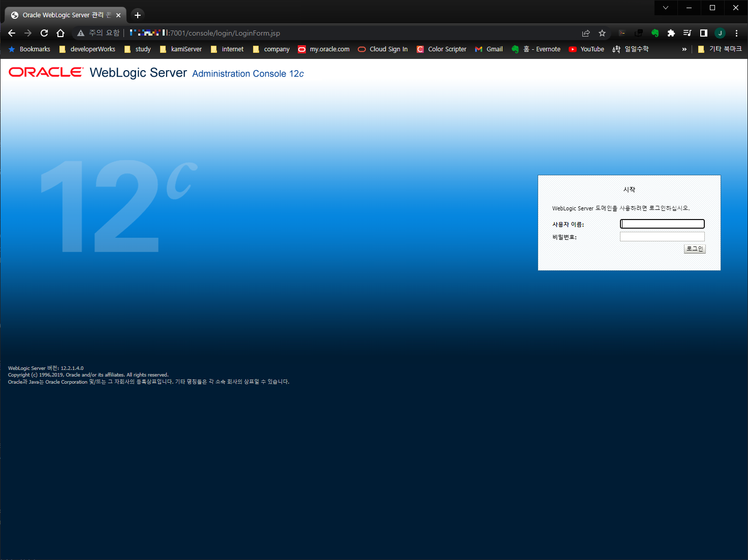Screen dimensions: 748x560
Task: Select the Oracle WebLogic Server tab
Action: (x=66, y=15)
